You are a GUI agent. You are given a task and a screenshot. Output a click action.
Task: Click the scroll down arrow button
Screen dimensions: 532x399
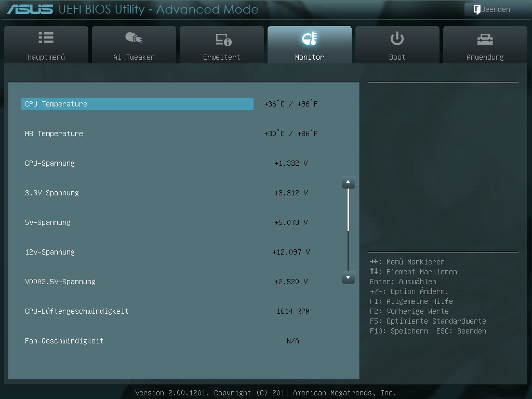(x=348, y=277)
